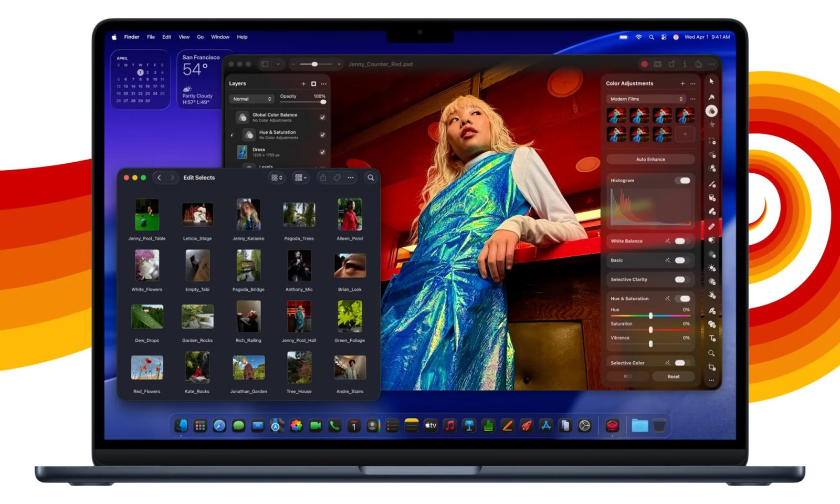Click the Finder window search icon
The image size is (840, 504).
point(371,178)
